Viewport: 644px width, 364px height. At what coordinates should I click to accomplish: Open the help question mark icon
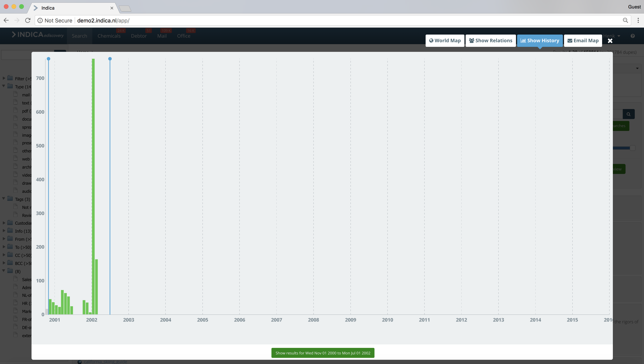tap(632, 36)
